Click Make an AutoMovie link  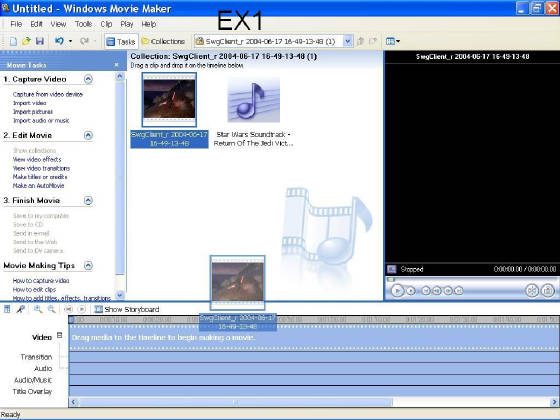39,186
